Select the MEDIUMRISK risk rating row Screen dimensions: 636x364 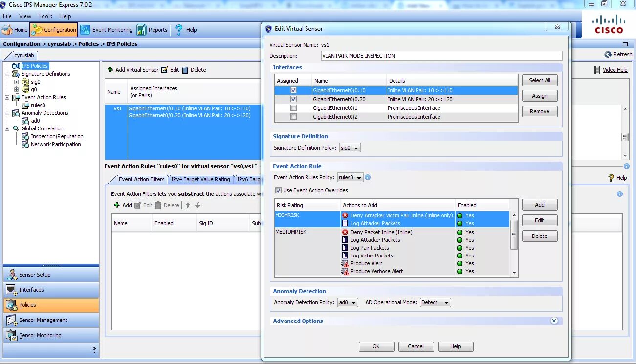(x=393, y=252)
